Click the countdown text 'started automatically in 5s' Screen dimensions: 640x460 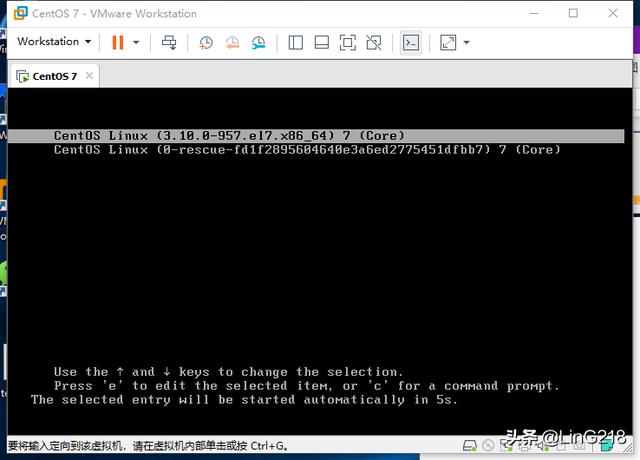coord(349,400)
